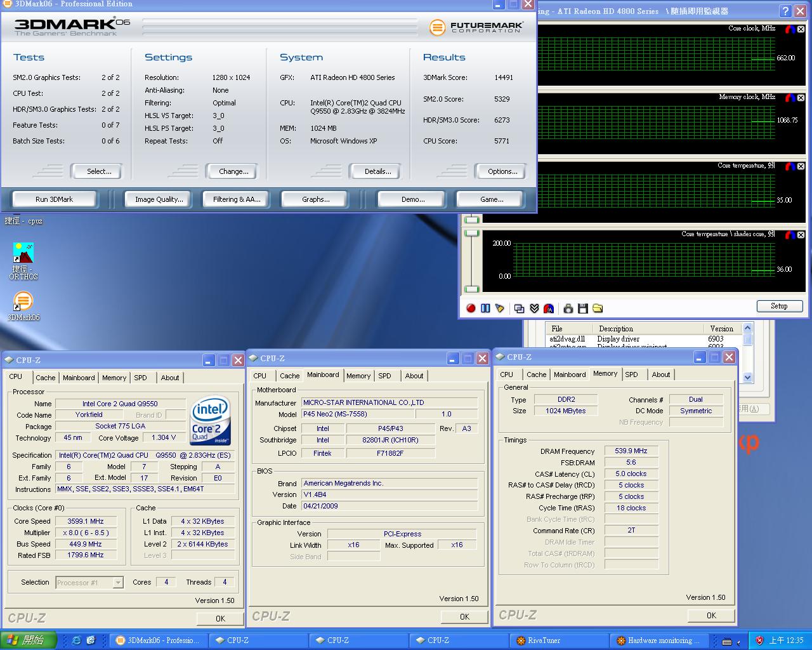Close the Core temperature graph
The width and height of the screenshot is (812, 650).
pos(801,166)
